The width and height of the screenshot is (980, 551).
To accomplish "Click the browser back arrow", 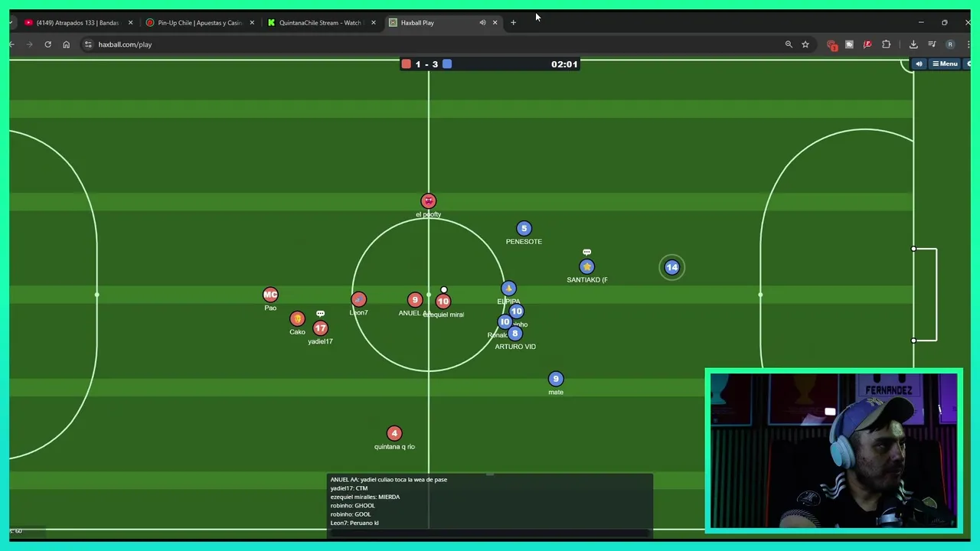I will [x=12, y=44].
